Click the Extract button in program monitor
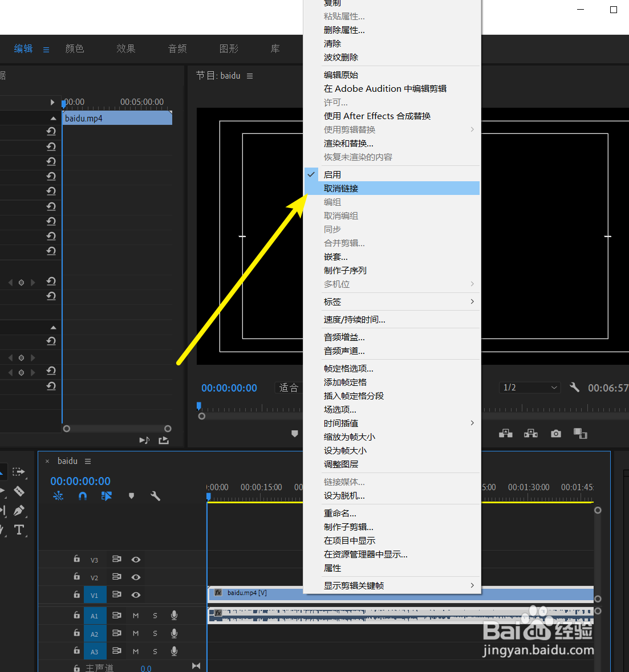This screenshot has width=629, height=672. (531, 433)
